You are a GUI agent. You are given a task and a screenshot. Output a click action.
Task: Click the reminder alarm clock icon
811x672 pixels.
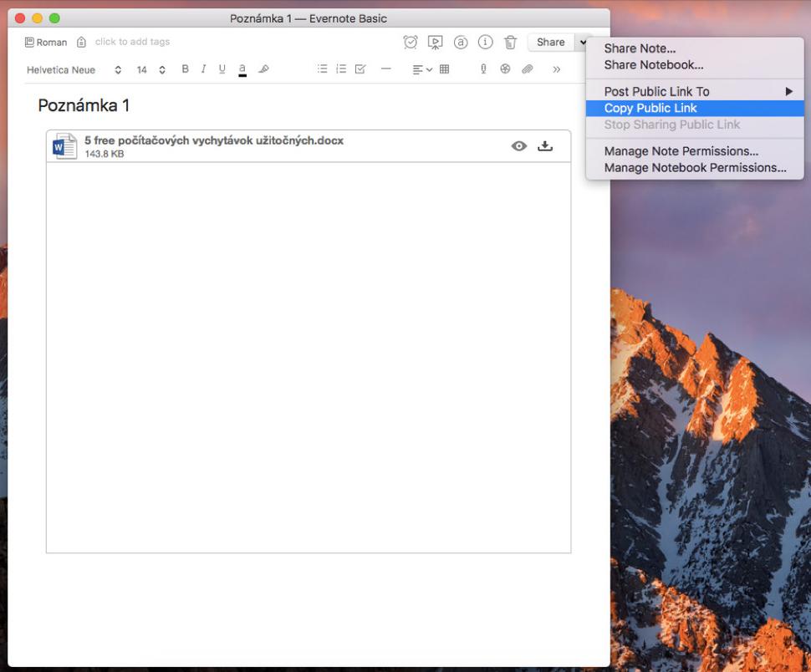(x=411, y=42)
